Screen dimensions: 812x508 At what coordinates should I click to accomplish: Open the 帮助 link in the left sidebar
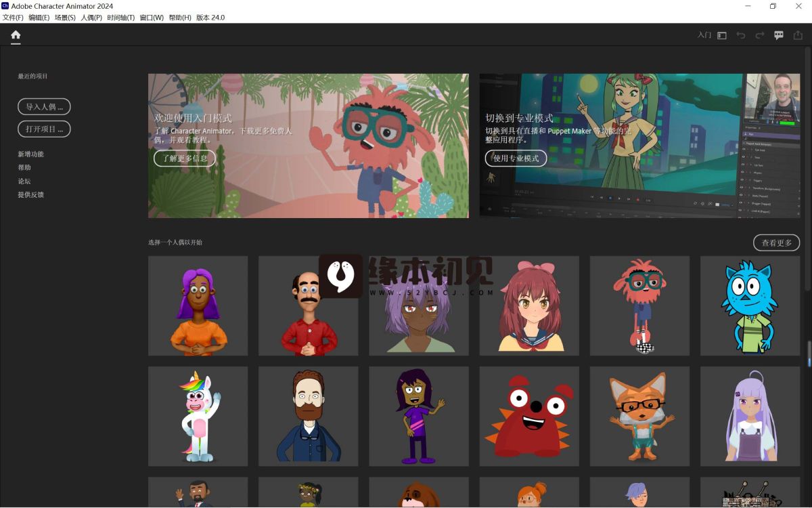coord(24,167)
